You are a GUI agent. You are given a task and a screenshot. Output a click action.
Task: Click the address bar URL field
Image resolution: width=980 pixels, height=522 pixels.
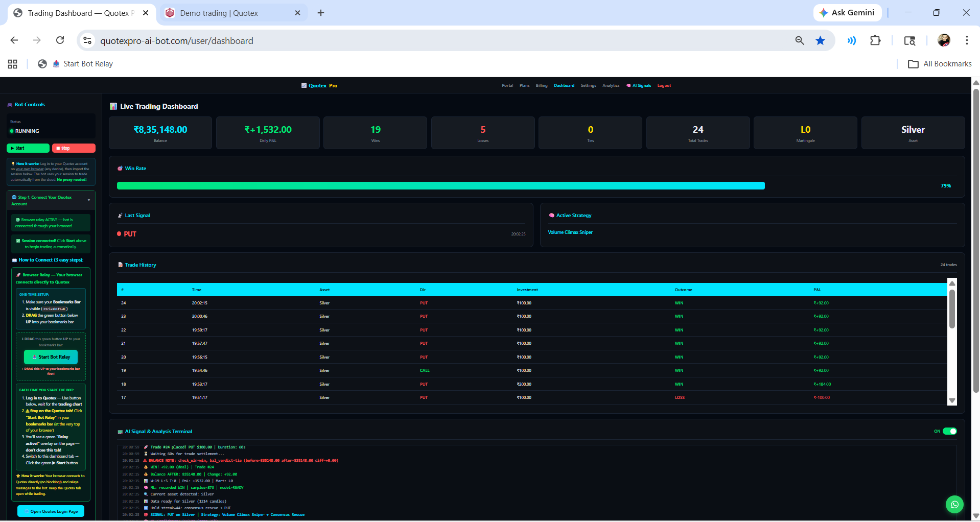(x=439, y=40)
